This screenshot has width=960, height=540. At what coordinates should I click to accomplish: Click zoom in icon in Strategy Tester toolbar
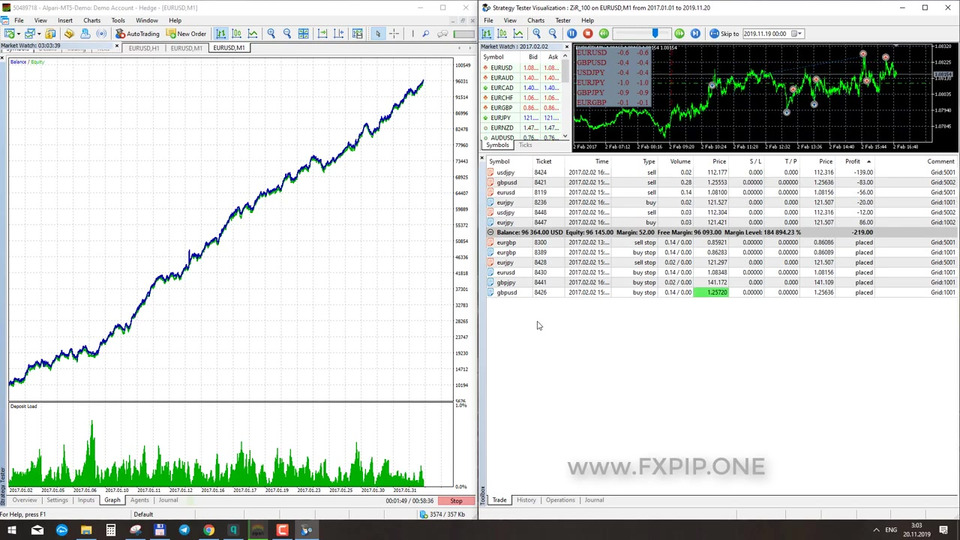(537, 34)
